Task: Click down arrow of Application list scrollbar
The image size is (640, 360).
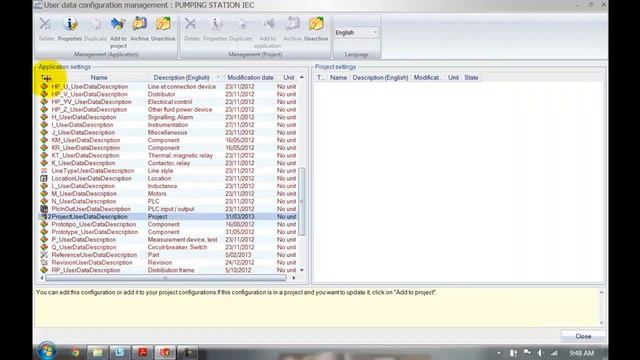Action: 302,270
